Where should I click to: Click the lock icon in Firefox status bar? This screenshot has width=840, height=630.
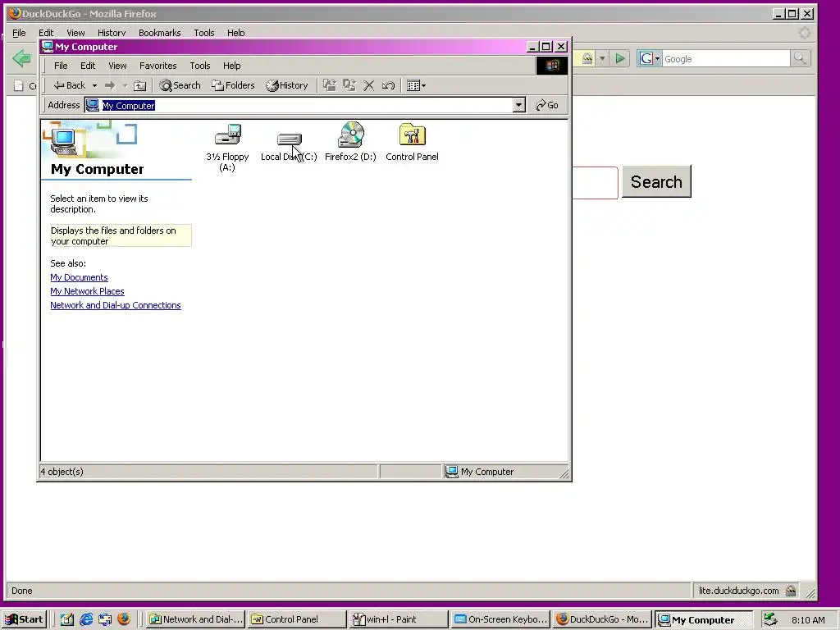791,591
